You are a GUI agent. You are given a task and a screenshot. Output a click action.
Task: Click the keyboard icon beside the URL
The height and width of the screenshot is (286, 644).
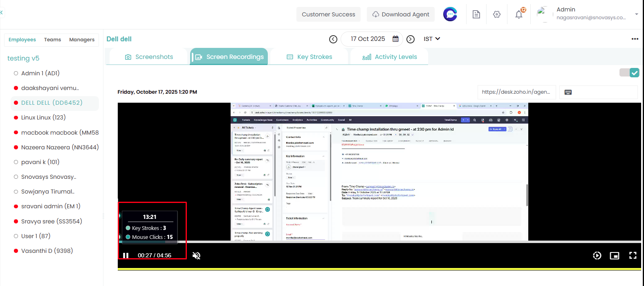tap(568, 92)
